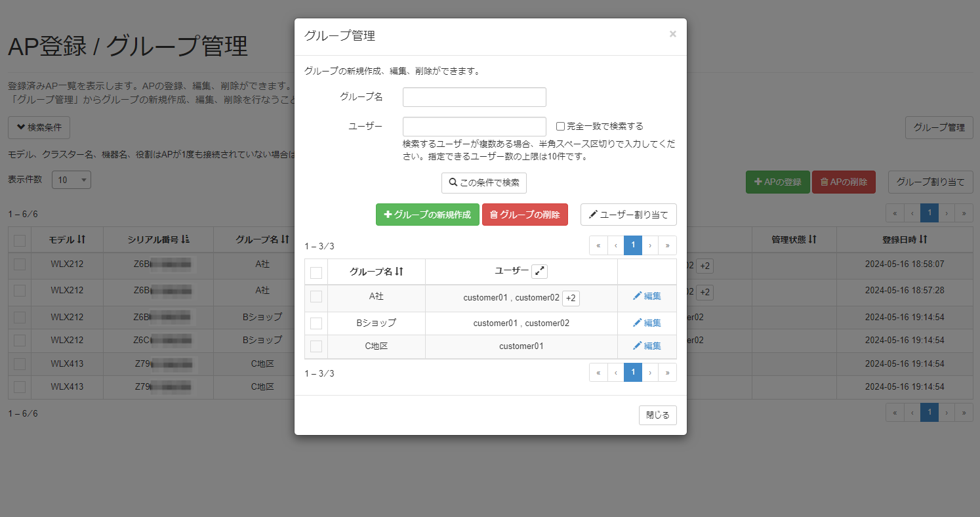This screenshot has width=980, height=517.
Task: Expand the ユーザー column with the arrows icon
Action: pos(539,271)
